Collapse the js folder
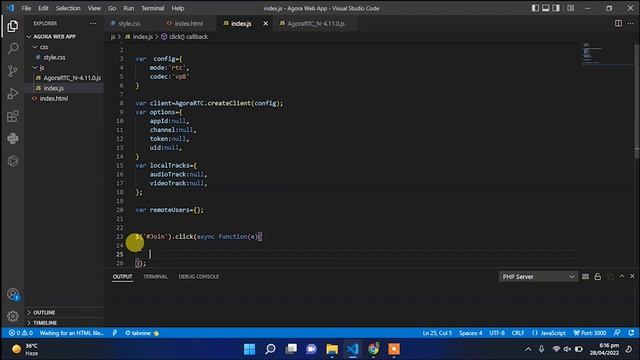Image resolution: width=640 pixels, height=360 pixels. 64,67
